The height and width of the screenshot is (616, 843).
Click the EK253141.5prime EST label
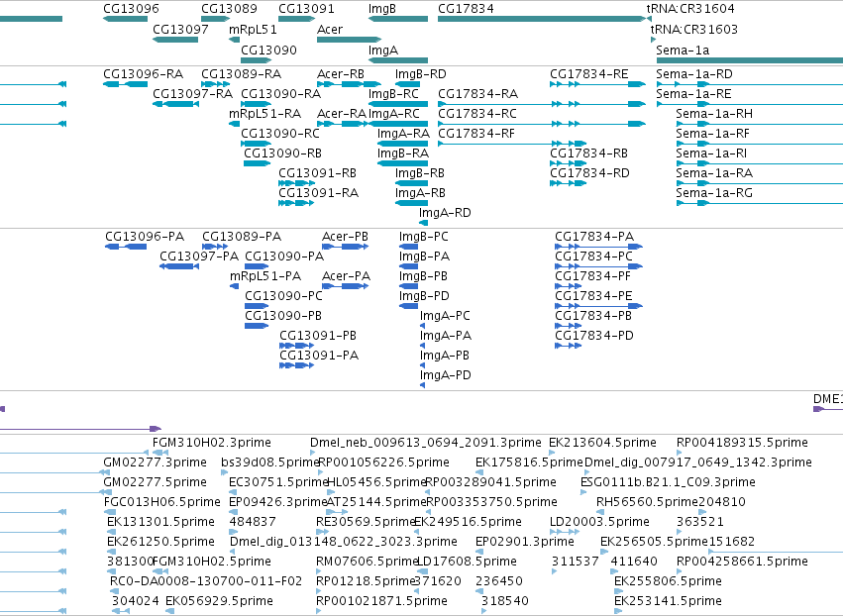click(x=668, y=601)
